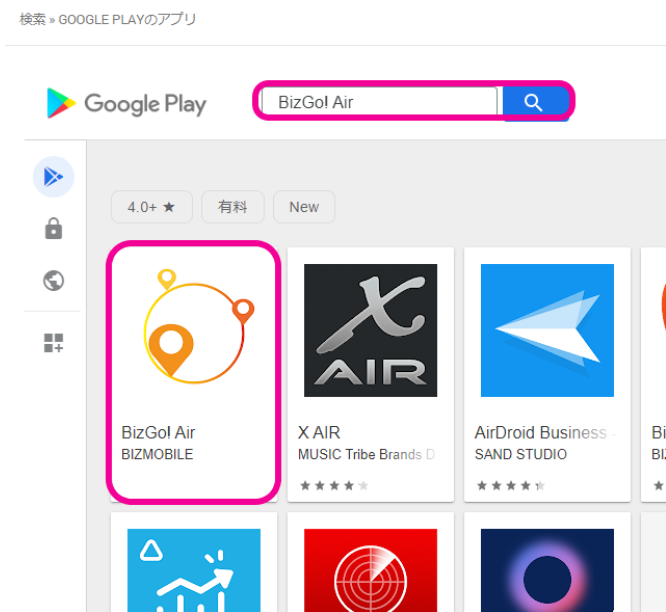
Task: Open the BizGo! Air app icon
Action: 193,329
